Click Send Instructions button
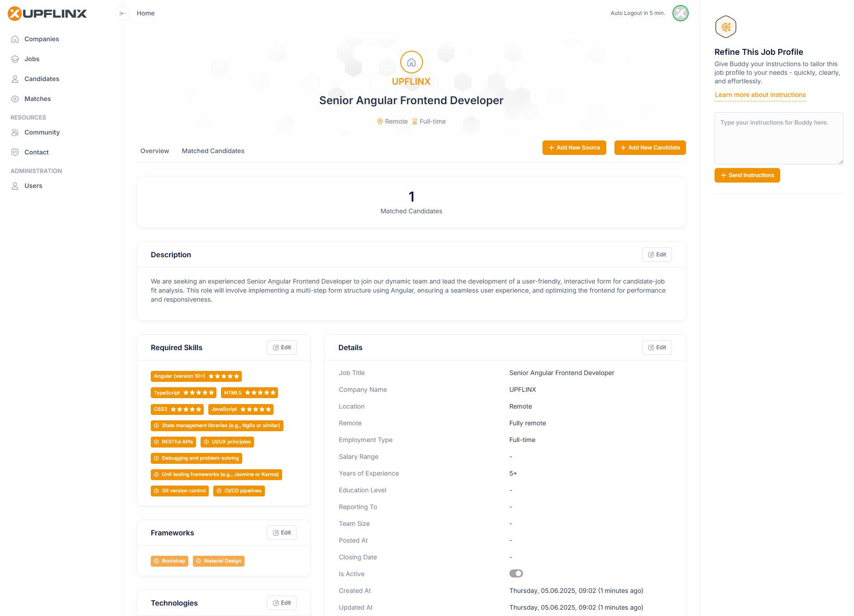The height and width of the screenshot is (616, 854). [747, 175]
